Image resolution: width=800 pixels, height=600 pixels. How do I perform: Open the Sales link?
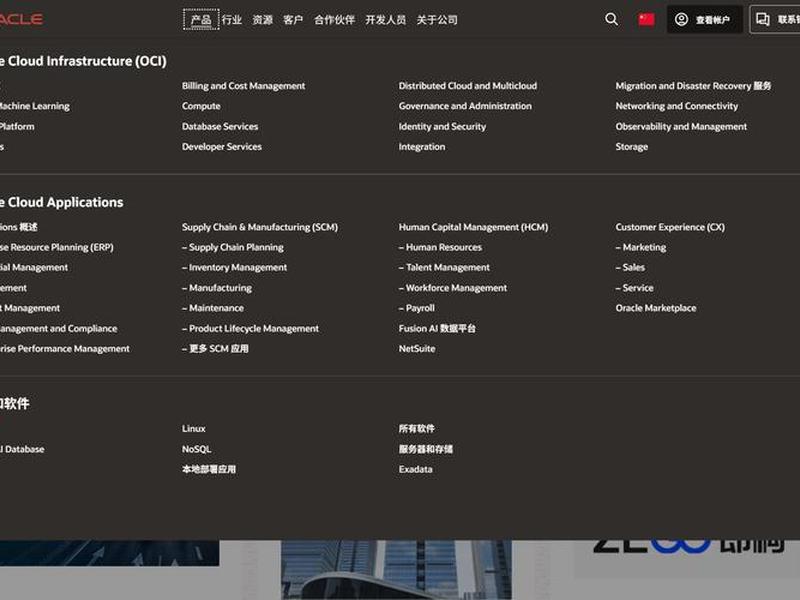click(x=630, y=267)
